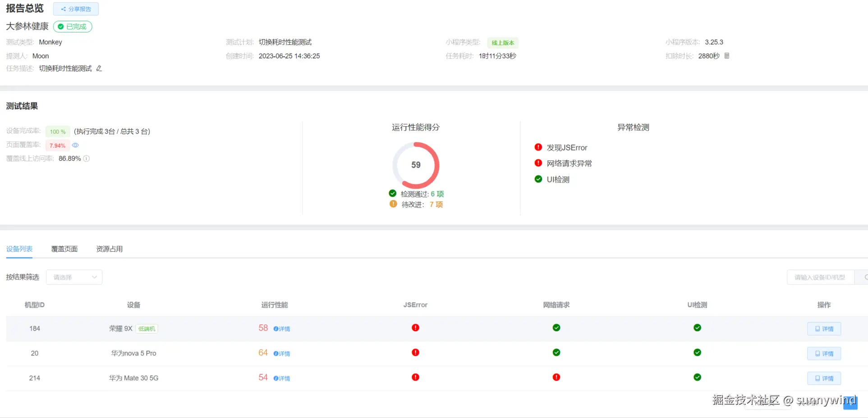Viewport: 868px width, 418px height.
Task: Click the green check icon for 检测通过
Action: (393, 193)
